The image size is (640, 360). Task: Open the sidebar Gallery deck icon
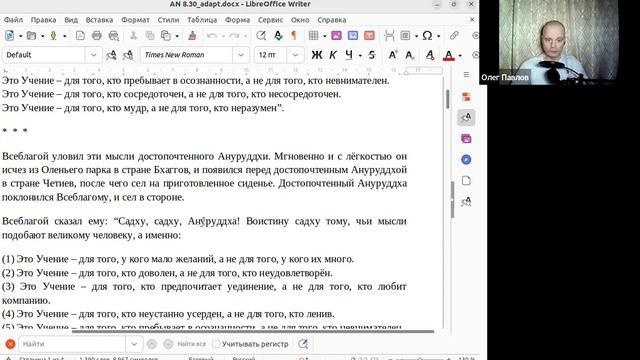coord(466,139)
